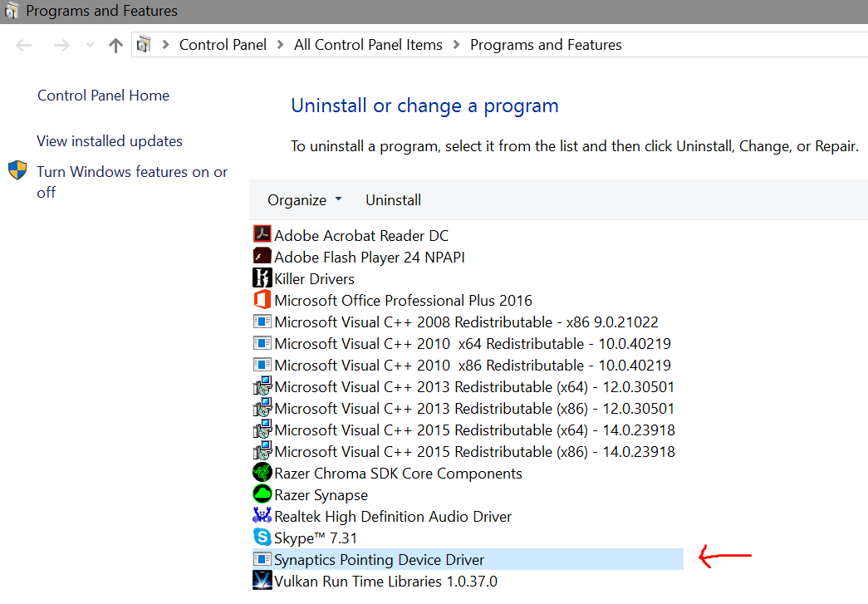Open the recent locations dropdown arrow

coord(90,45)
